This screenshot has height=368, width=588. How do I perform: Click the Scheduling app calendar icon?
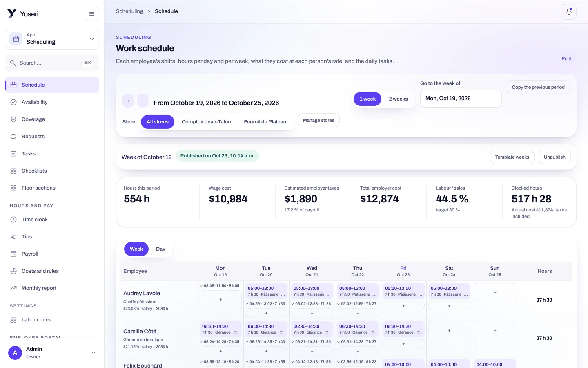pos(16,39)
